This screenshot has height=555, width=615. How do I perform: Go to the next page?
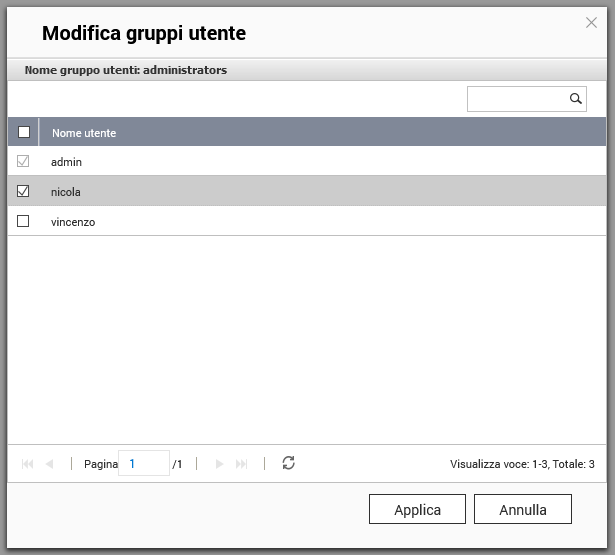pos(219,464)
